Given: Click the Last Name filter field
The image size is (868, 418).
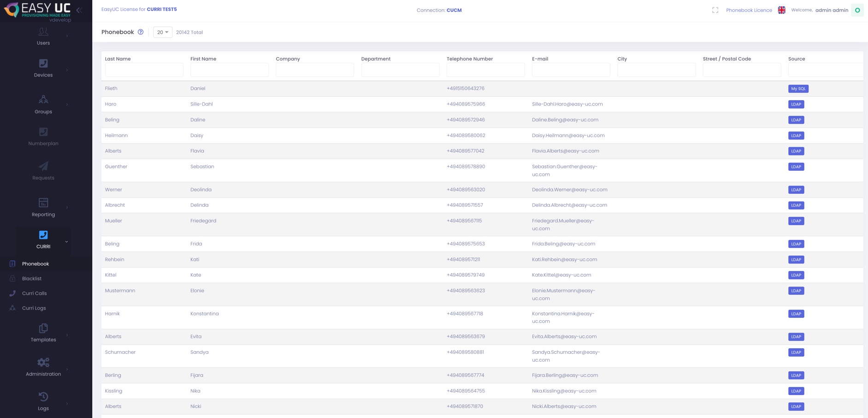Looking at the screenshot, I should (144, 70).
